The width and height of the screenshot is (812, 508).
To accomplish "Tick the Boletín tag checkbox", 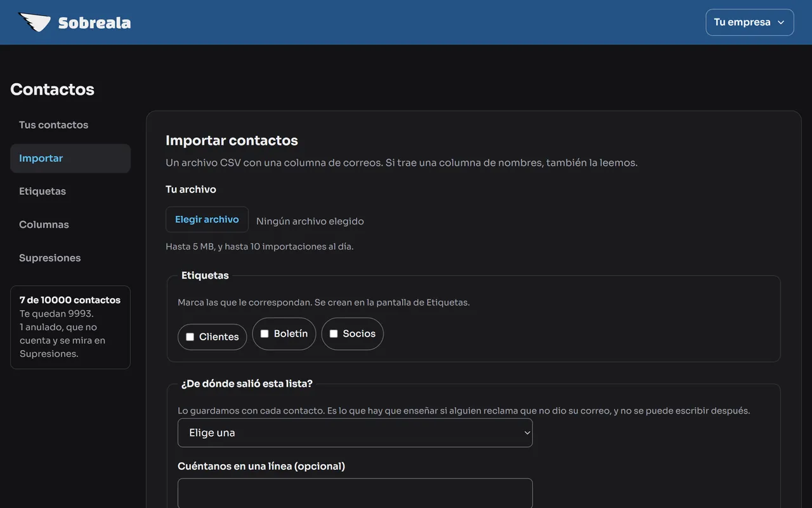I will click(265, 333).
